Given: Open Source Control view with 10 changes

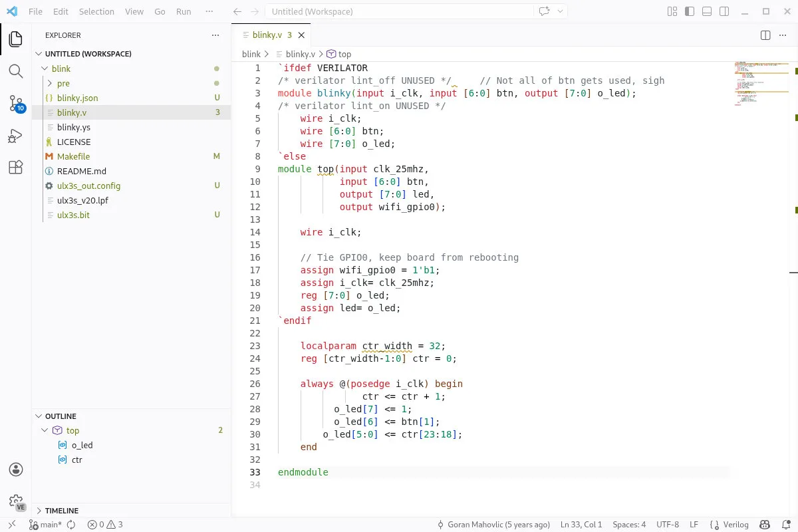Looking at the screenshot, I should pos(16,103).
